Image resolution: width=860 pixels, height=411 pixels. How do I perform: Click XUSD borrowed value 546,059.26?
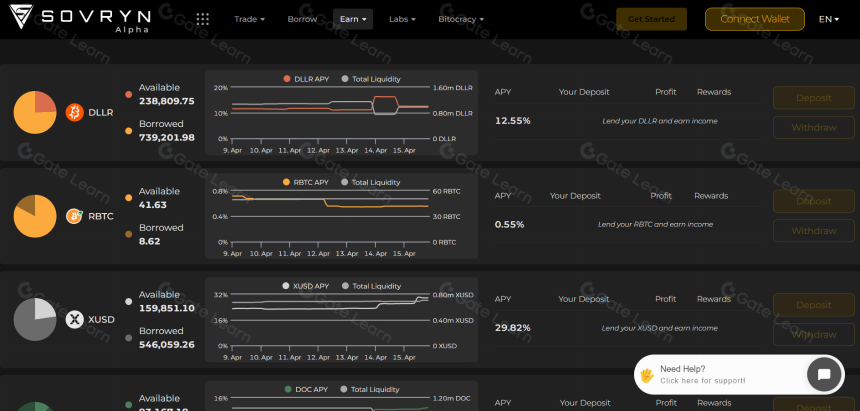(x=167, y=345)
